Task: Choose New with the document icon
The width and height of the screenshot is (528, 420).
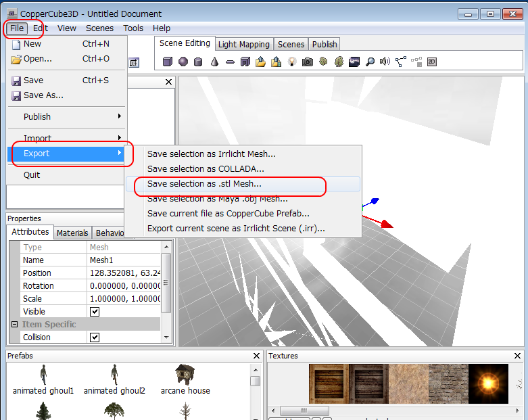Action: [x=66, y=44]
